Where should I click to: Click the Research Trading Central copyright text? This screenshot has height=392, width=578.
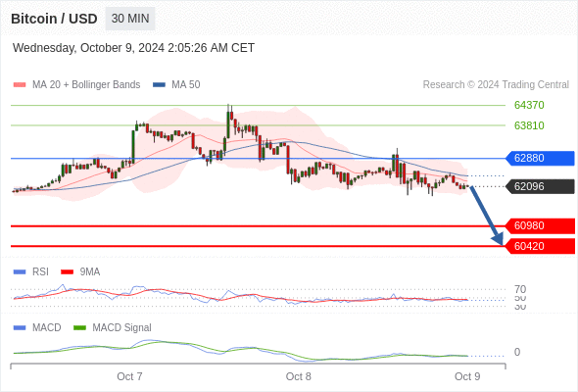(x=496, y=85)
